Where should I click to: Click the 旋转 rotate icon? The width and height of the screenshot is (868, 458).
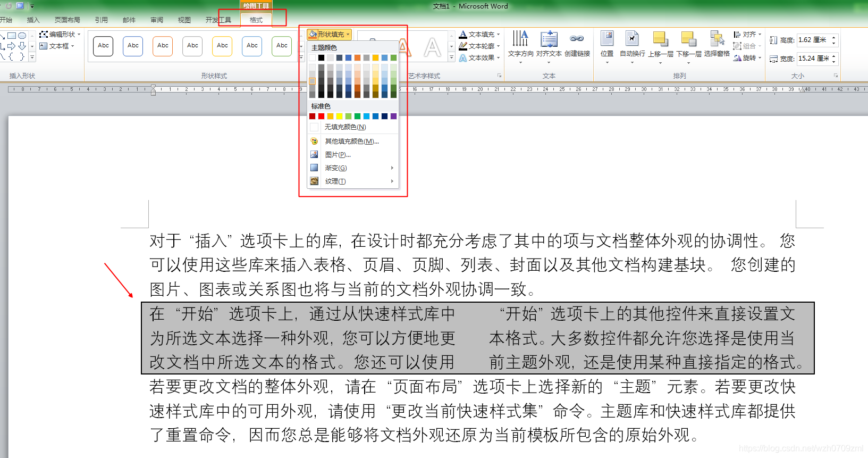point(737,57)
